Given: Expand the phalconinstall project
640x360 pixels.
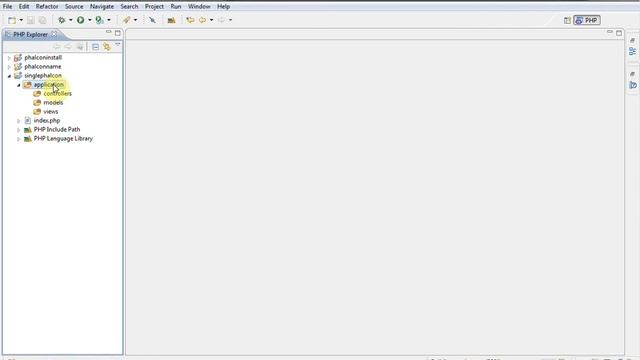Looking at the screenshot, I should [x=9, y=58].
